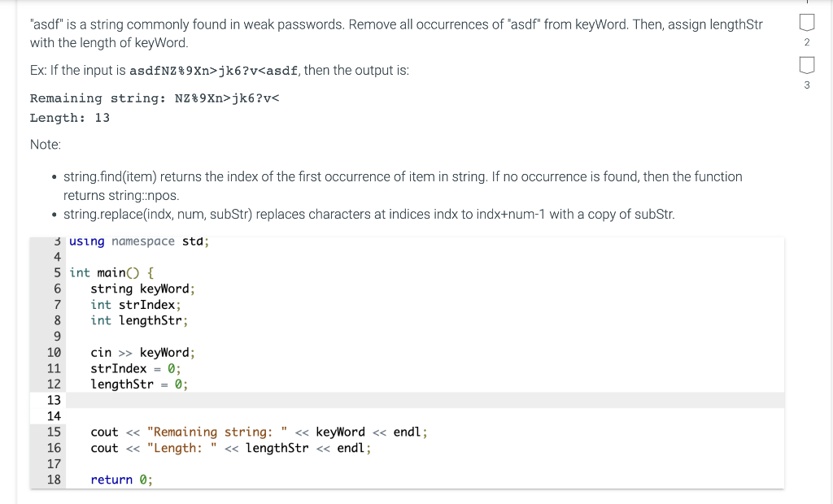Place cursor on empty line 13 in editor

click(x=423, y=400)
